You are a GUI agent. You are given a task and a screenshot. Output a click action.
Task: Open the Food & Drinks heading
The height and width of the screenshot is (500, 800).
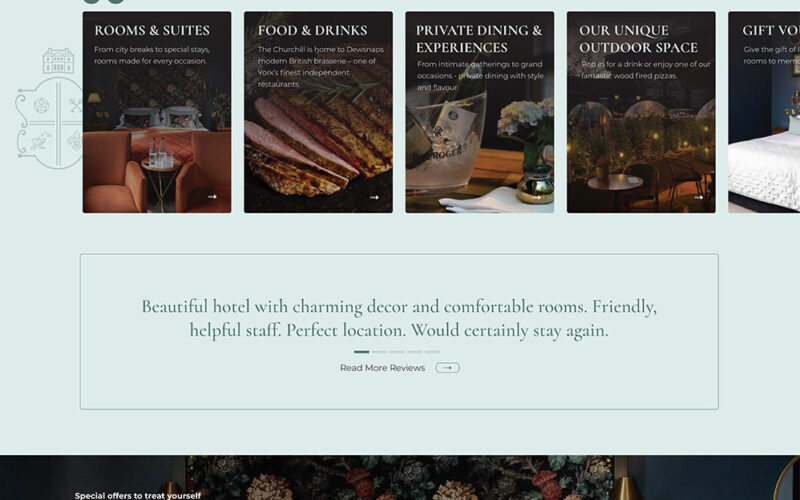(x=312, y=31)
